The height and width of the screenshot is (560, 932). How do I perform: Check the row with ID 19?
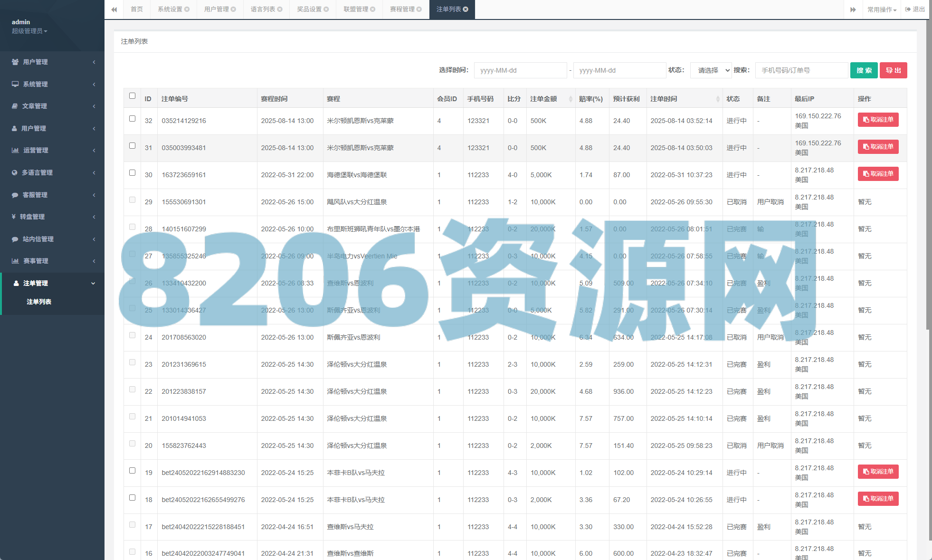pyautogui.click(x=133, y=471)
